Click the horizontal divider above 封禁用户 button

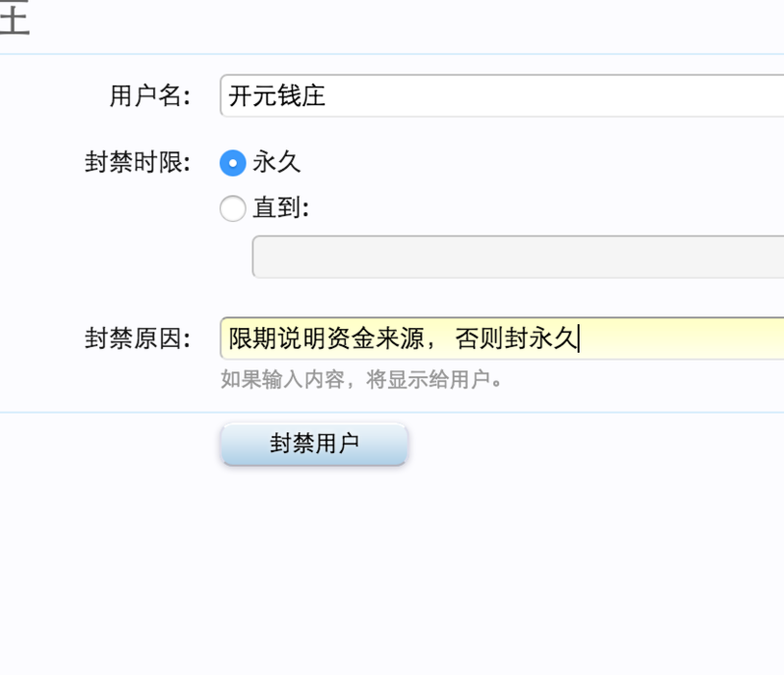point(393,413)
